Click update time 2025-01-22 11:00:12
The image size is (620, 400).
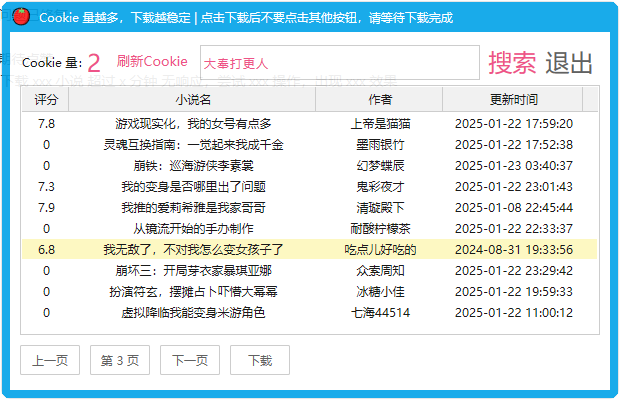[x=514, y=313]
